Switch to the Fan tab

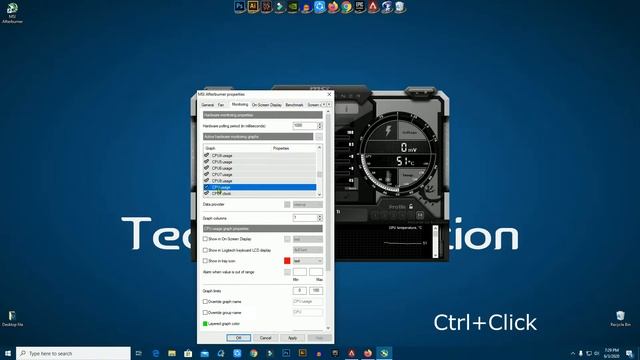tap(221, 105)
